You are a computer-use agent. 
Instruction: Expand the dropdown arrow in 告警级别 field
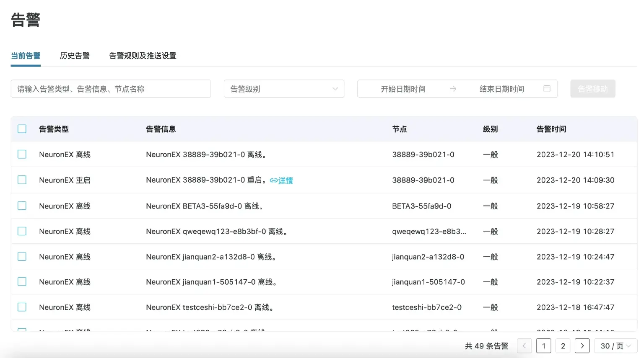335,89
